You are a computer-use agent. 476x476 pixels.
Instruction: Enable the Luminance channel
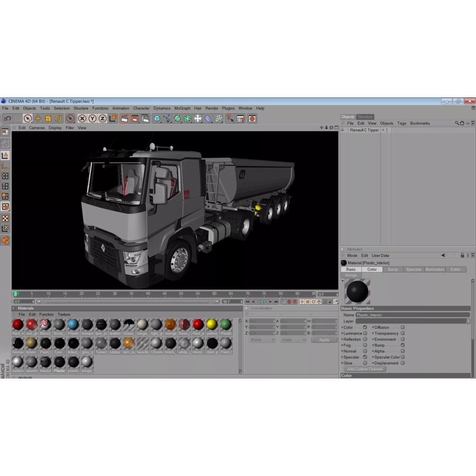[x=365, y=333]
